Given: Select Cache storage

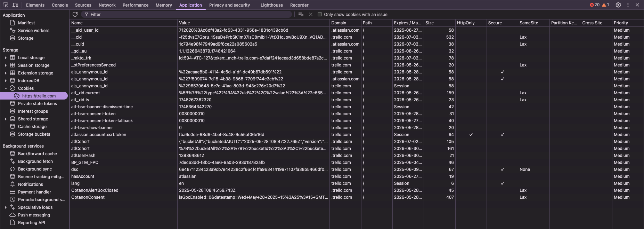Looking at the screenshot, I should pyautogui.click(x=32, y=127).
